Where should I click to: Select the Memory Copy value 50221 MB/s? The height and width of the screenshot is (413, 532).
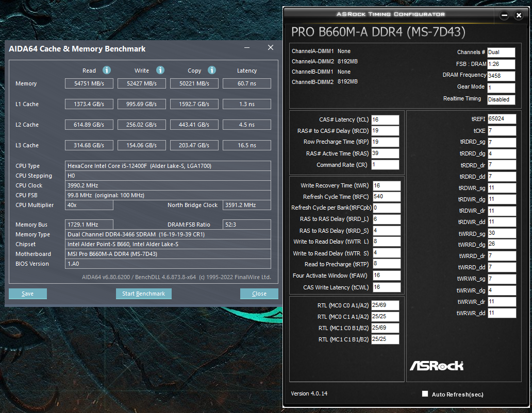pyautogui.click(x=194, y=83)
